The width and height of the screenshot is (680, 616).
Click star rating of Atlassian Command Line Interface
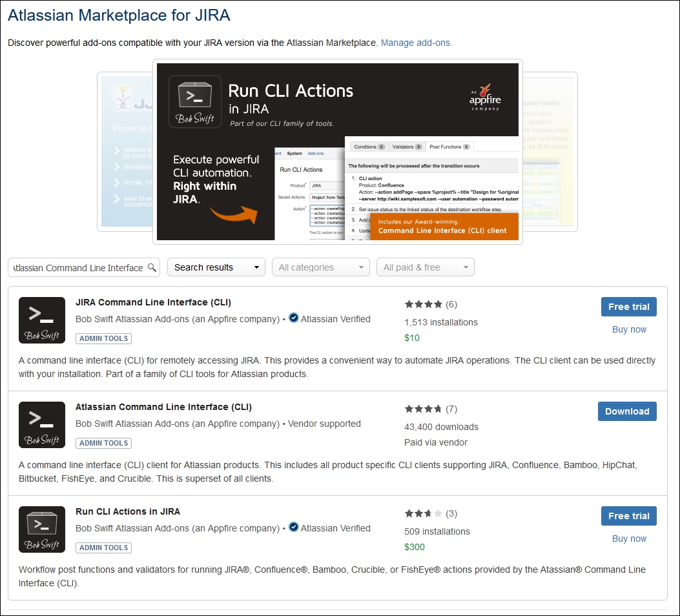tap(423, 409)
